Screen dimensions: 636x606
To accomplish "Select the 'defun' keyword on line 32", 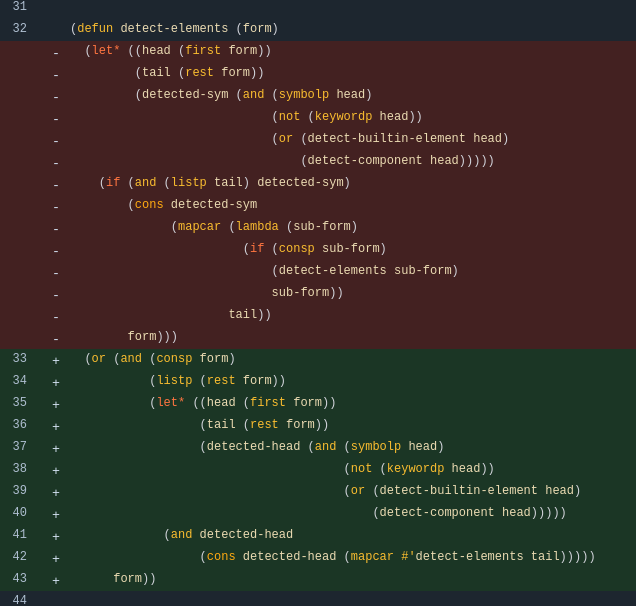I will click(95, 29).
